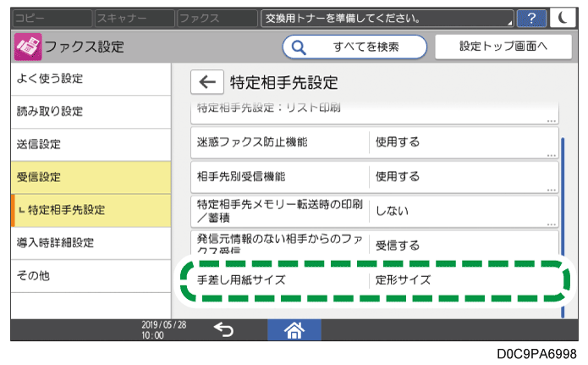588x365 pixels.
Task: Select 受信設定 in sidebar
Action: [91, 178]
